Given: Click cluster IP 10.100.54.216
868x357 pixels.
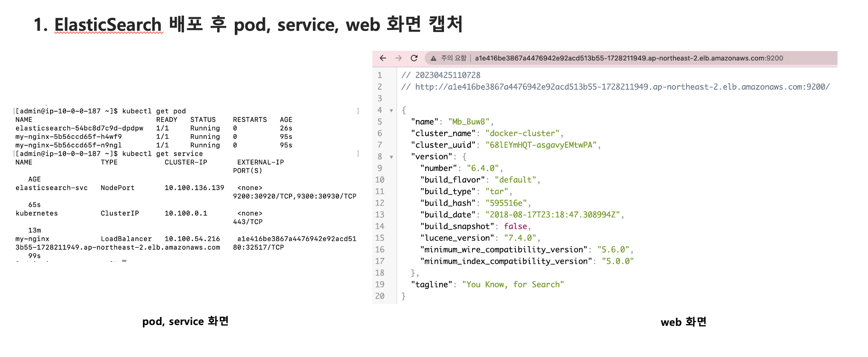Looking at the screenshot, I should pos(192,239).
